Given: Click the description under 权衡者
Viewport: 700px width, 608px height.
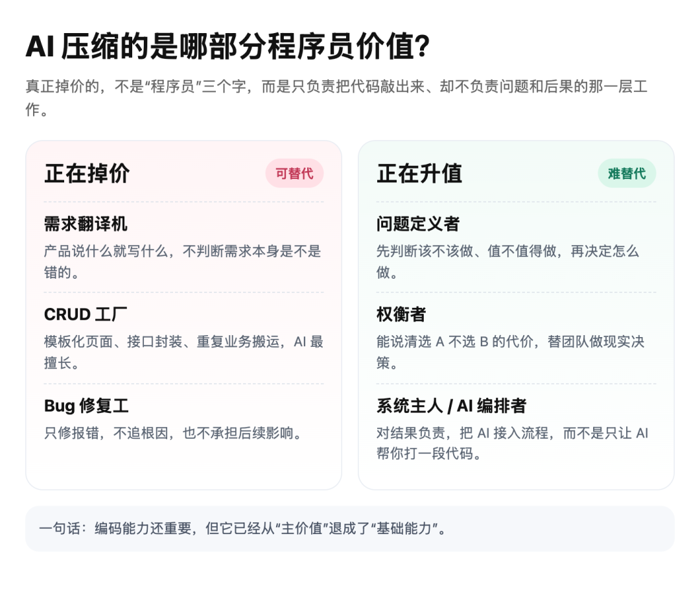Looking at the screenshot, I should (510, 352).
